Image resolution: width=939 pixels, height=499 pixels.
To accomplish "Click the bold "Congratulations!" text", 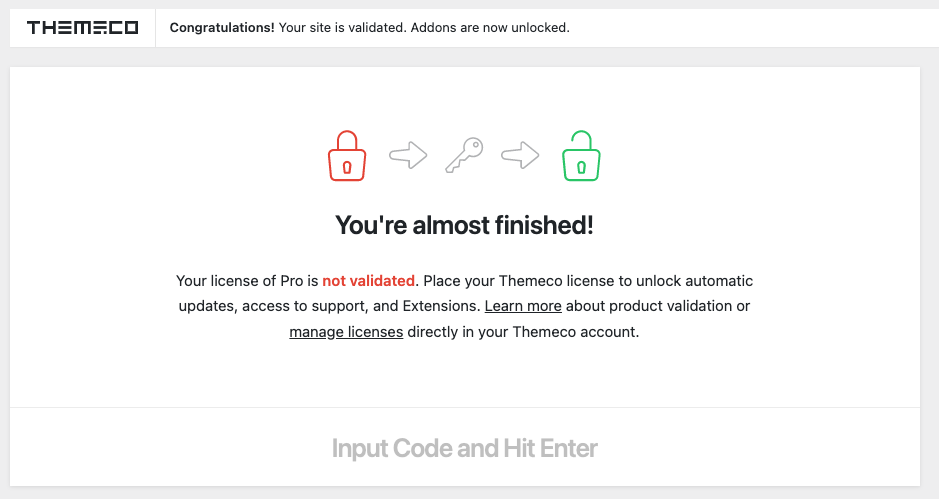I will (222, 28).
